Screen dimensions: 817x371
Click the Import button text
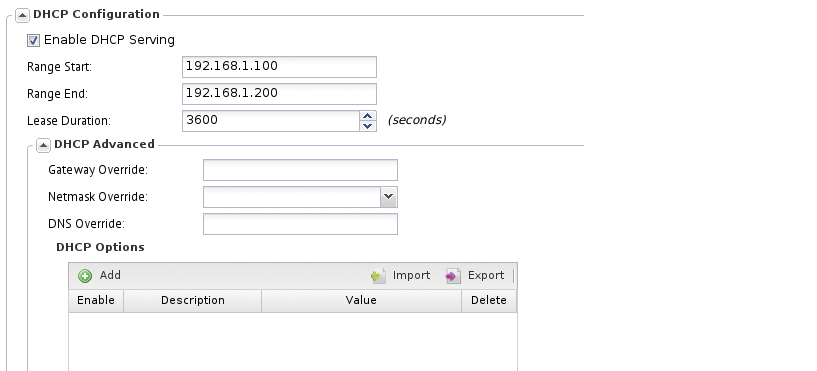(x=411, y=275)
